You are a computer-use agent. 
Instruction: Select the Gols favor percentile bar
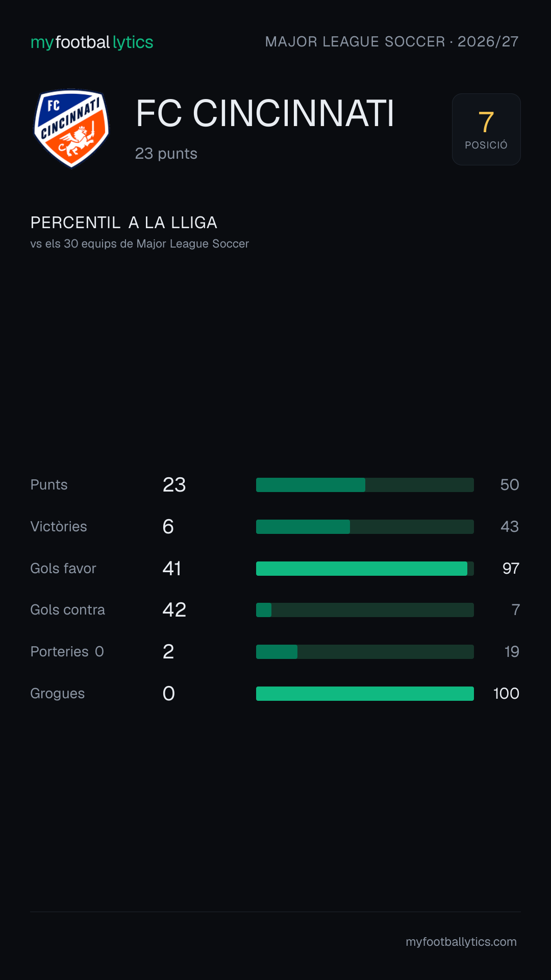pos(365,569)
